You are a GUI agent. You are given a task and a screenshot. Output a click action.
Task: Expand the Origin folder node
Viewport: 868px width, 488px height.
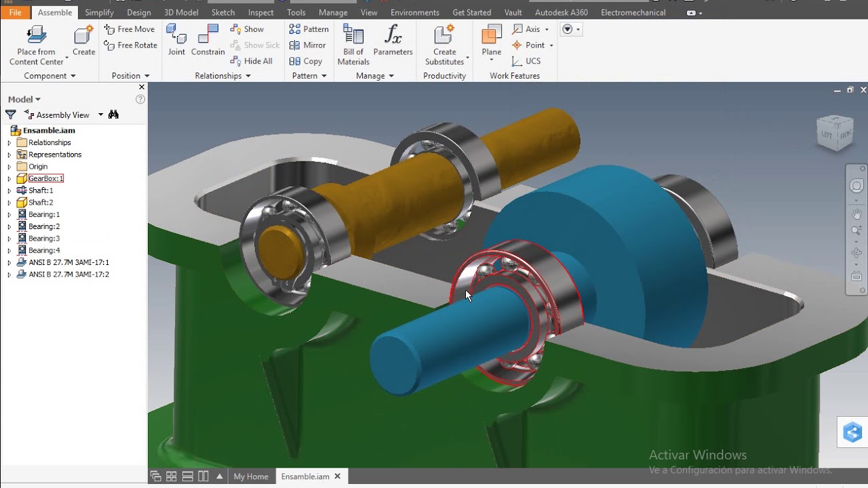[x=9, y=167]
